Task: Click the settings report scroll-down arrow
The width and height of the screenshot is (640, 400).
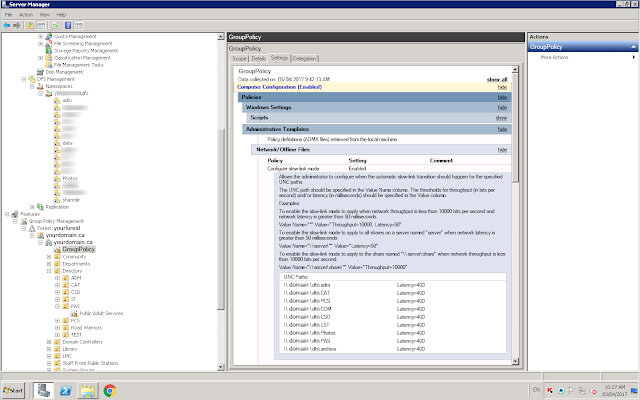Action: (515, 361)
